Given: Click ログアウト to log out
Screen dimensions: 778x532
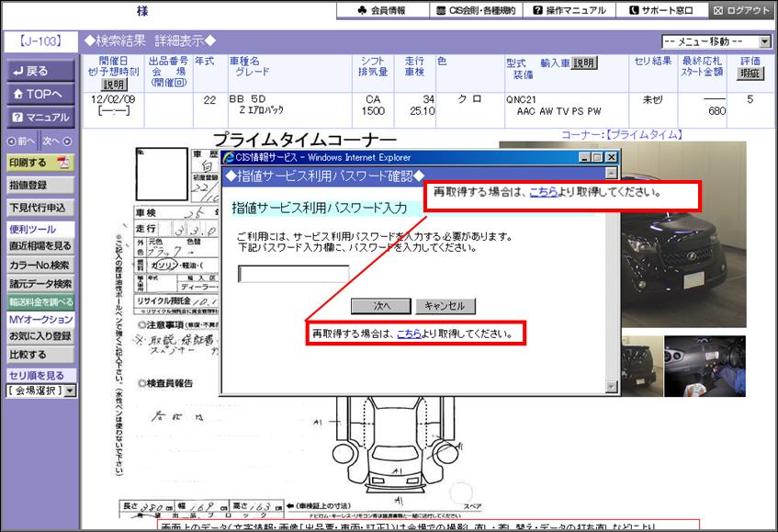Looking at the screenshot, I should (x=742, y=10).
